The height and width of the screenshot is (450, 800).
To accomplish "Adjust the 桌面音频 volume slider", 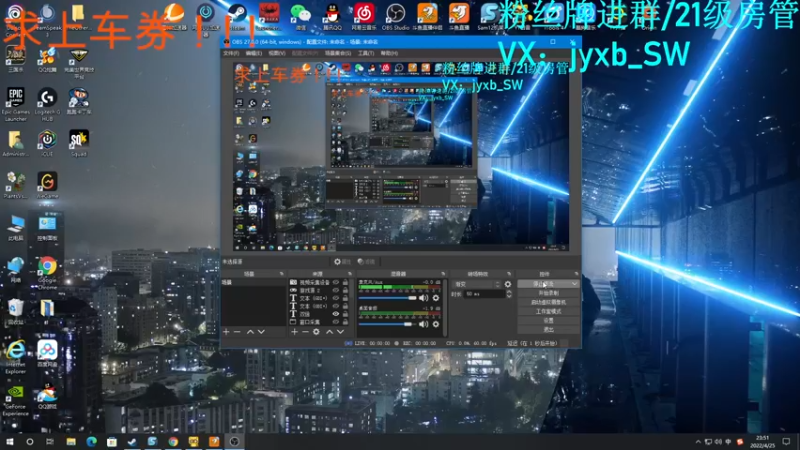I will pyautogui.click(x=388, y=324).
